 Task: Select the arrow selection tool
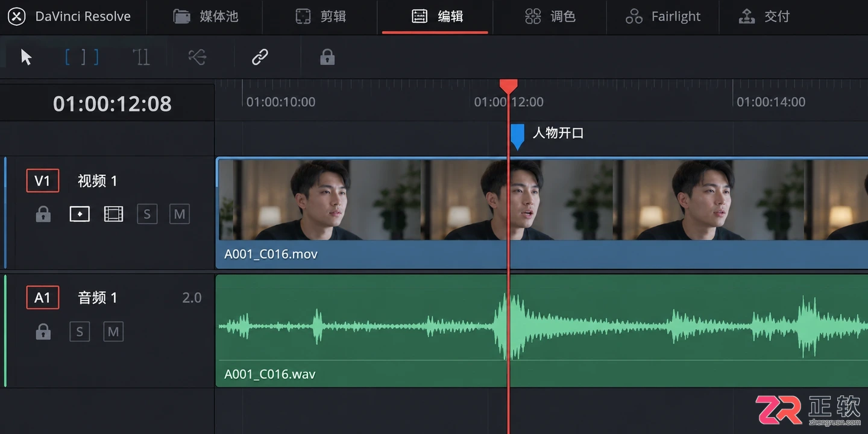point(26,57)
